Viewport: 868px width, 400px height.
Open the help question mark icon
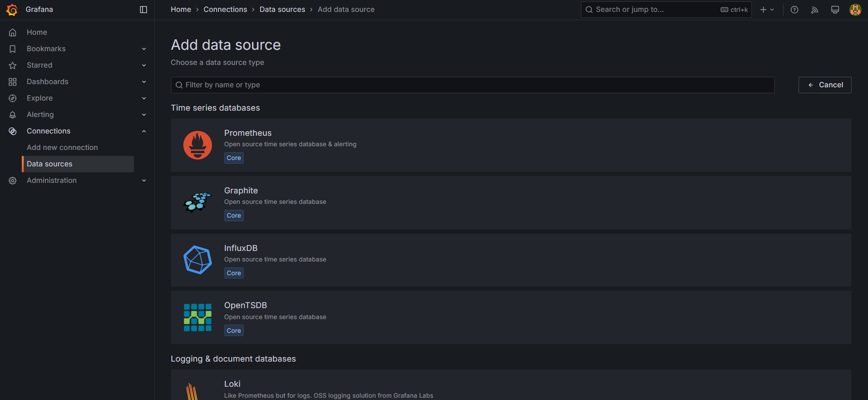[x=794, y=10]
